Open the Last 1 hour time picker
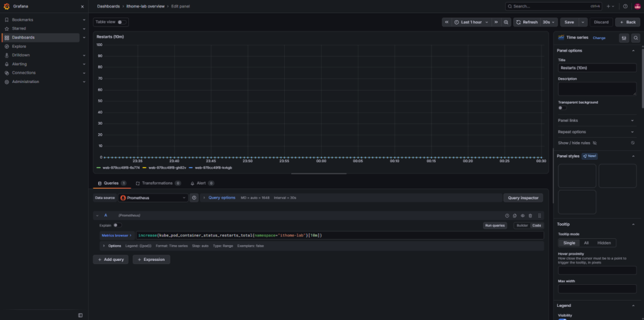The image size is (644, 320). (472, 22)
